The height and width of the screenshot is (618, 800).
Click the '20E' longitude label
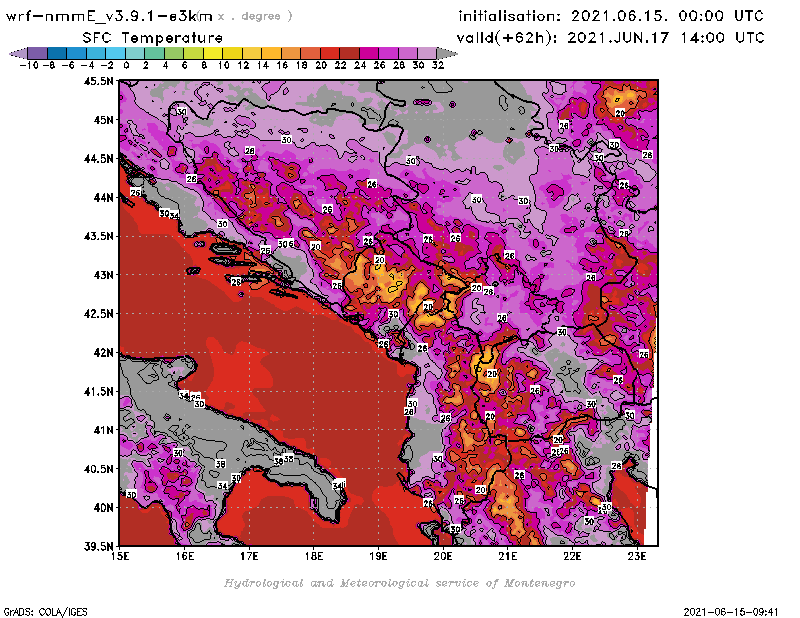click(x=443, y=556)
